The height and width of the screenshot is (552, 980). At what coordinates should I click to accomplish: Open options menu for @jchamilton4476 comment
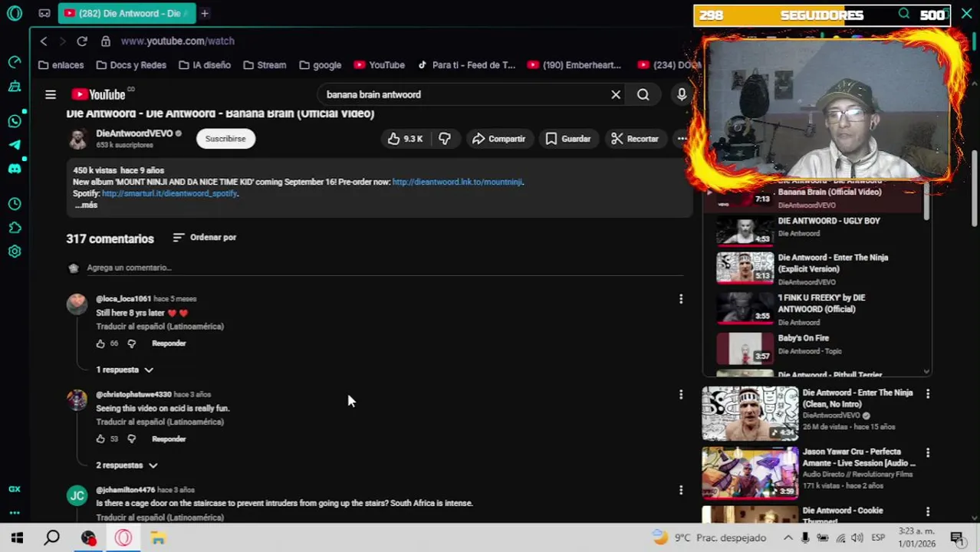coord(681,490)
